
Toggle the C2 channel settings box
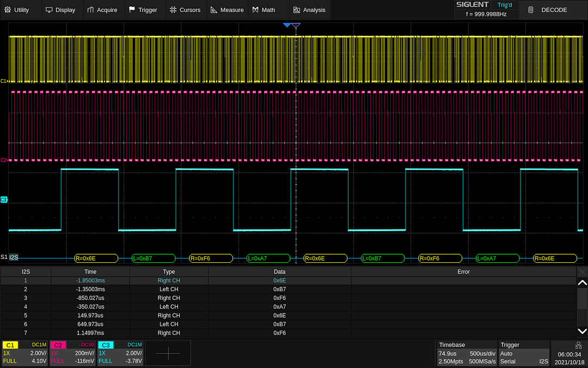[72, 353]
